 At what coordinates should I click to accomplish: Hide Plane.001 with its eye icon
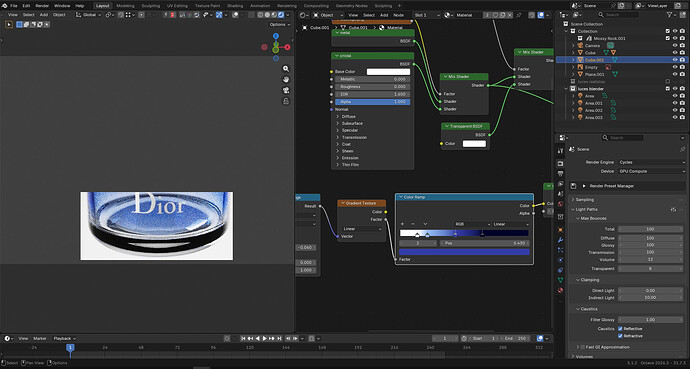tap(675, 74)
